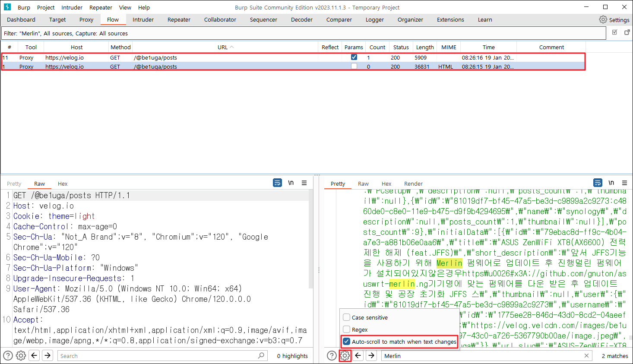Go to previous Merlin match
This screenshot has height=364, width=633.
(x=358, y=356)
